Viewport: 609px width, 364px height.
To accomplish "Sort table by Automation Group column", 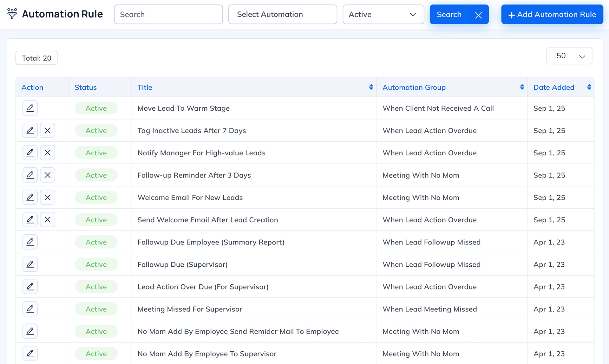I will point(522,87).
